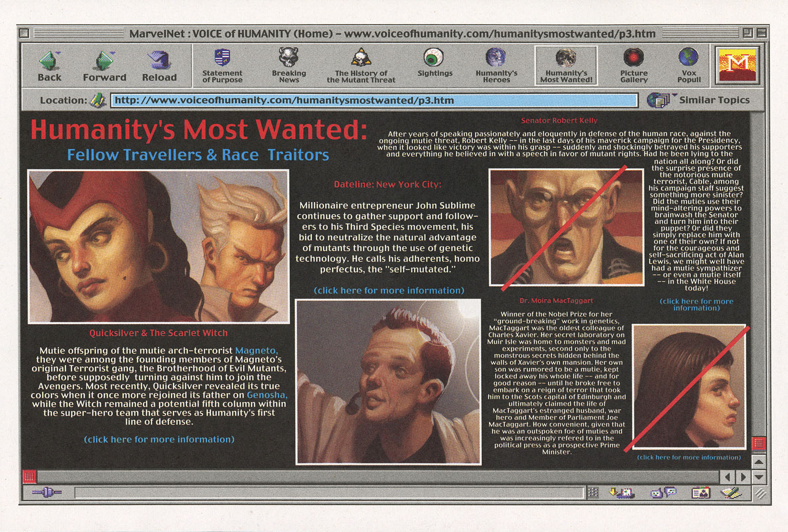Click the horizontal scrollbar left arrow
Viewport: 788px width, 532px height.
click(727, 476)
